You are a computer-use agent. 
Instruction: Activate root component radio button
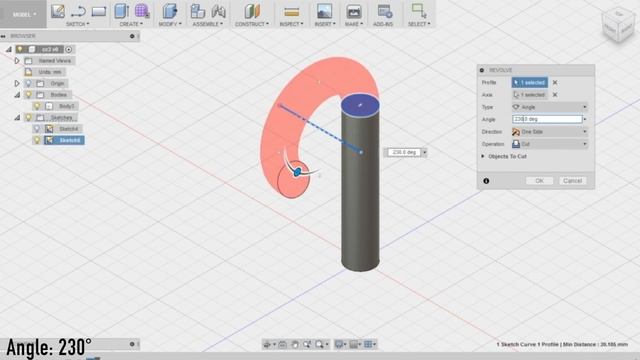(69, 49)
